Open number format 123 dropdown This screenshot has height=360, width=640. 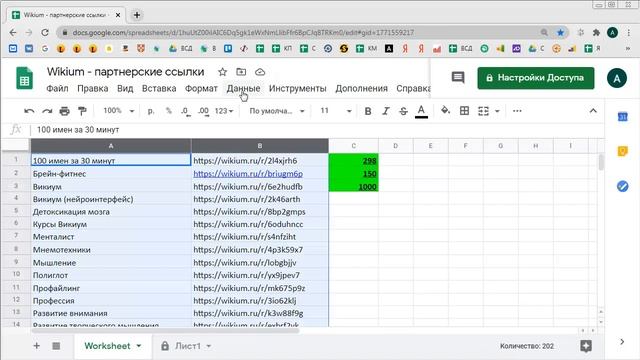pyautogui.click(x=224, y=111)
